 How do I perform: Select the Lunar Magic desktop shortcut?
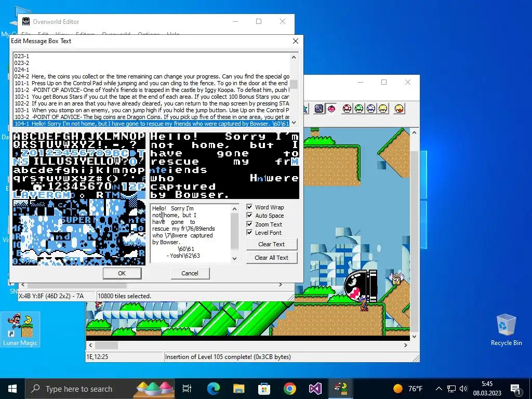click(20, 329)
